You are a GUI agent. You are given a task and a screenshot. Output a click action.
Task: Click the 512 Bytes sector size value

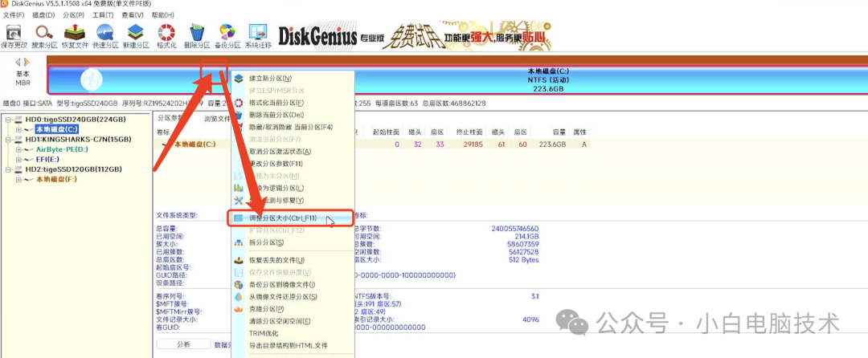click(523, 259)
